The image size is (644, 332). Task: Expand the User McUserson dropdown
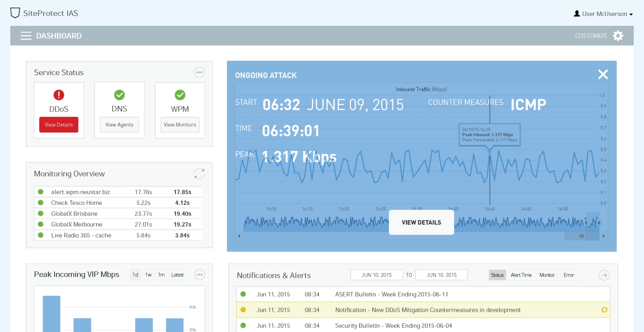(x=603, y=14)
